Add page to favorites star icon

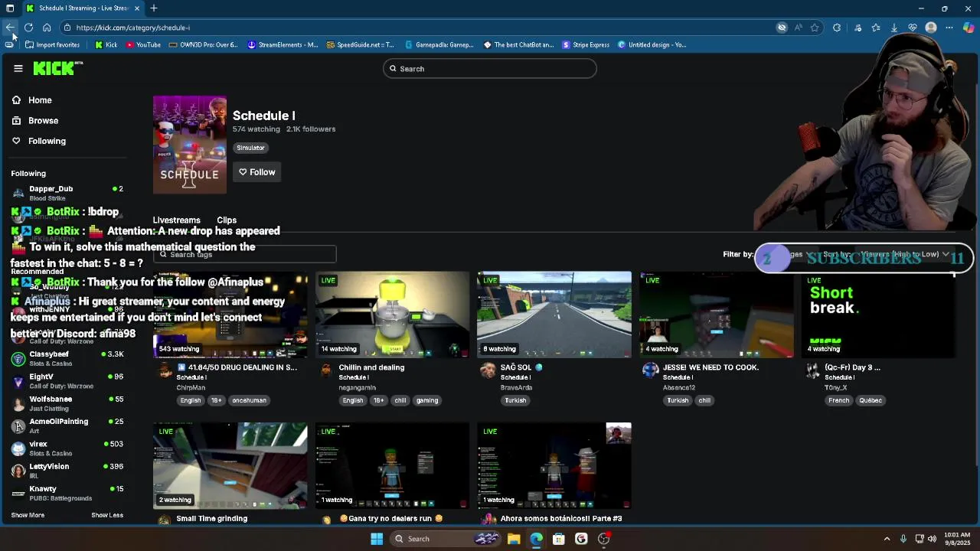815,28
